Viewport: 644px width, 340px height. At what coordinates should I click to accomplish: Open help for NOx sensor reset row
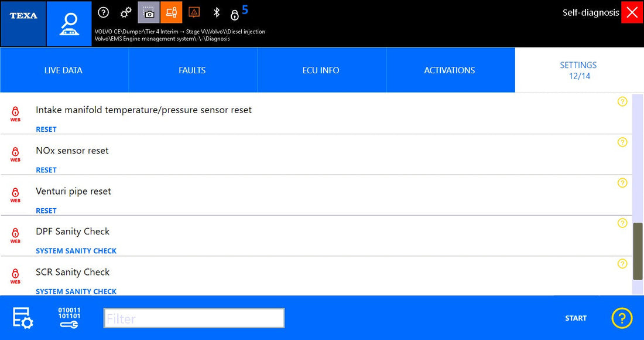tap(622, 142)
